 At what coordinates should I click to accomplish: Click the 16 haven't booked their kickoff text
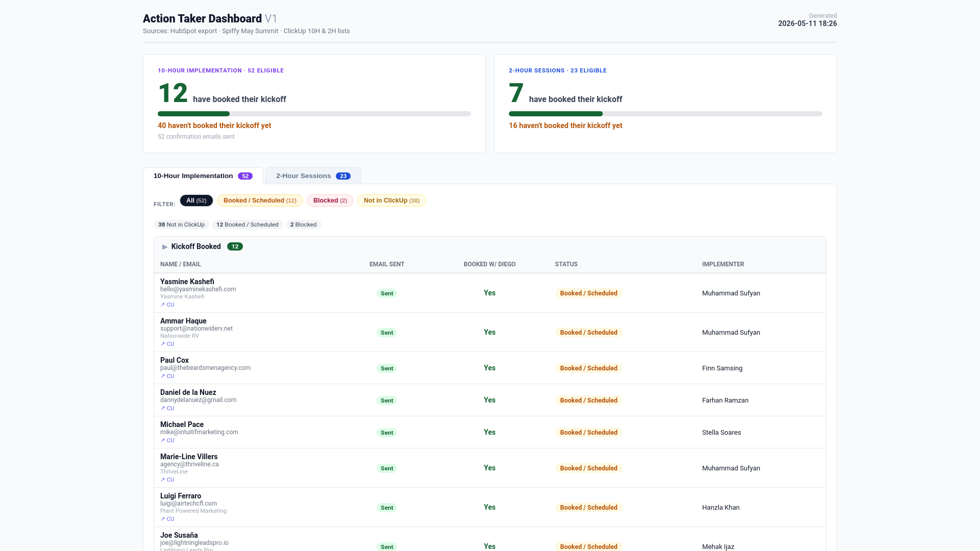(x=566, y=126)
